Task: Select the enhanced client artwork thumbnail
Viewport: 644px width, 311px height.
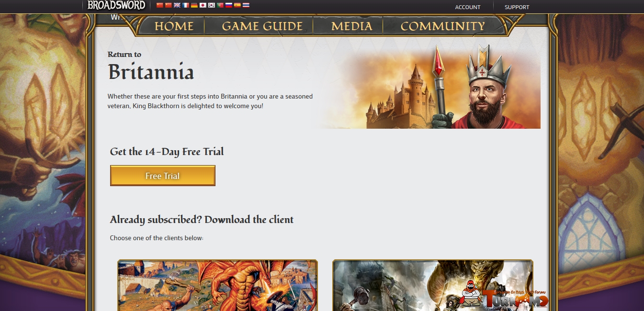Action: 433,285
